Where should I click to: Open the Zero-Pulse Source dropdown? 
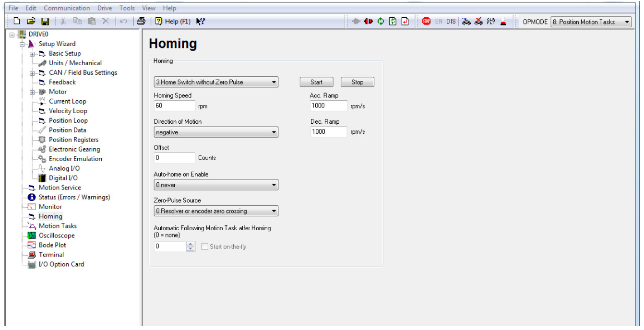pos(216,211)
